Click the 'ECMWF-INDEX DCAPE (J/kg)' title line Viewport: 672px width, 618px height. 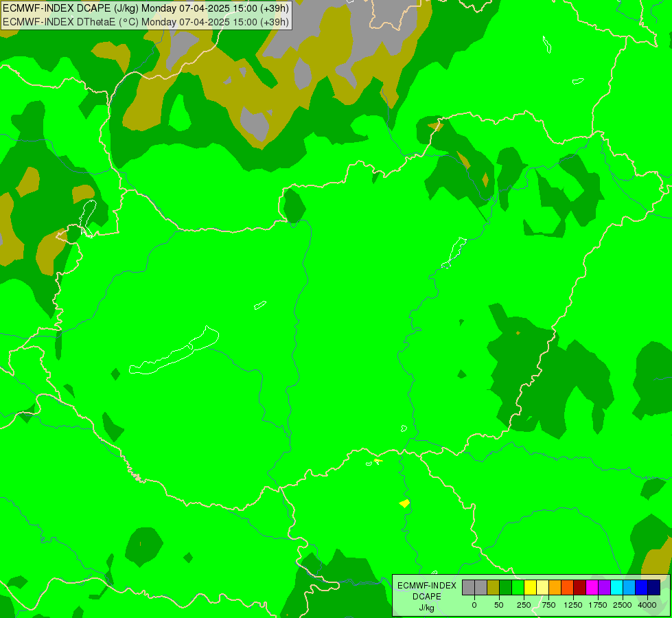click(146, 8)
